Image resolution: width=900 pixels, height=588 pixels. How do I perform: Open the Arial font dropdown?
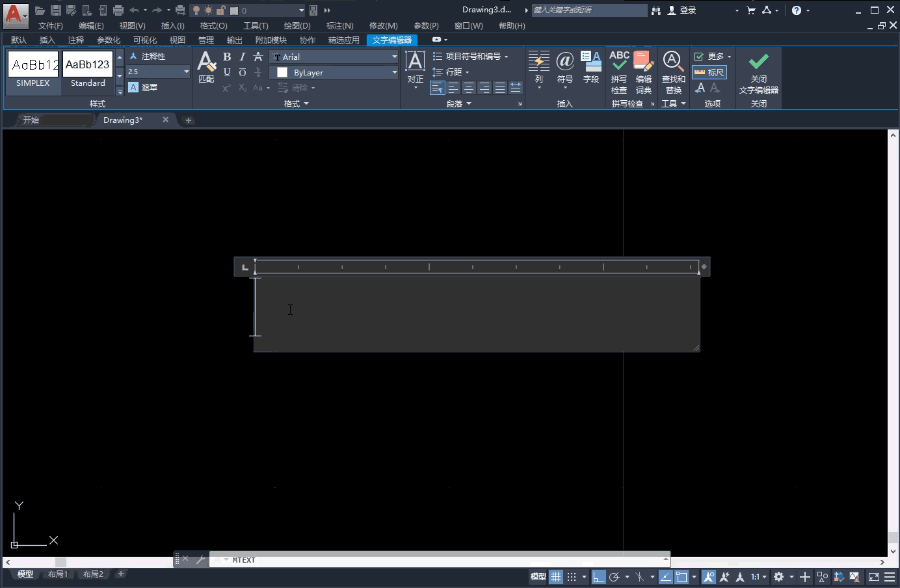pyautogui.click(x=394, y=57)
